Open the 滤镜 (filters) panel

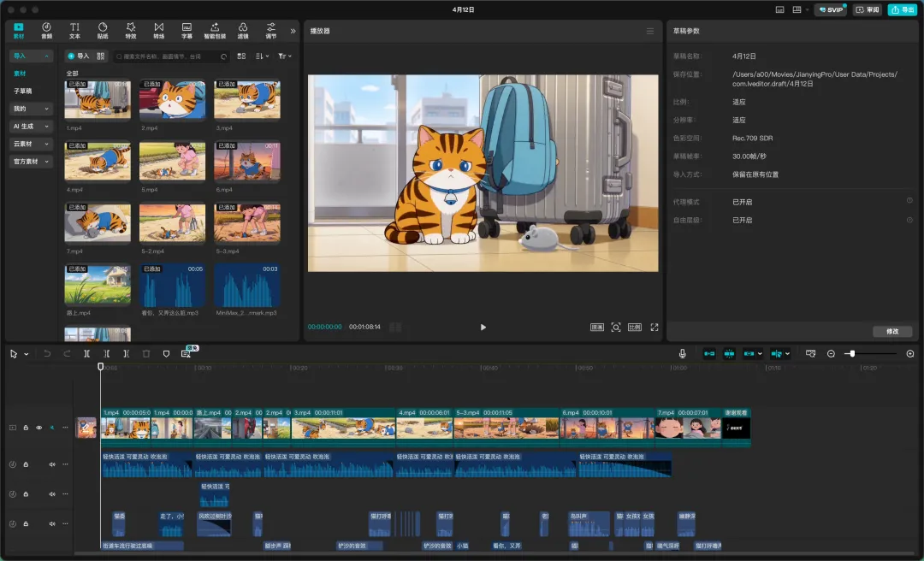243,31
